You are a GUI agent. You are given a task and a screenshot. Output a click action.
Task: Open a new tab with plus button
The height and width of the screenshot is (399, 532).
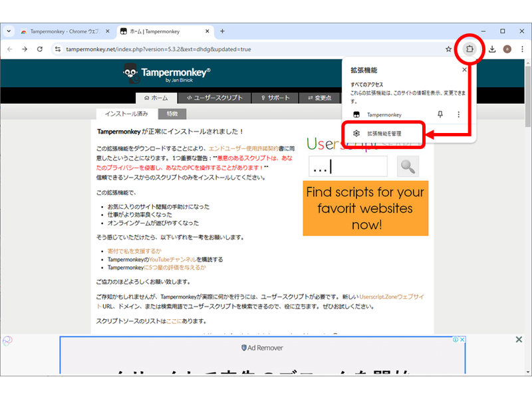[222, 31]
